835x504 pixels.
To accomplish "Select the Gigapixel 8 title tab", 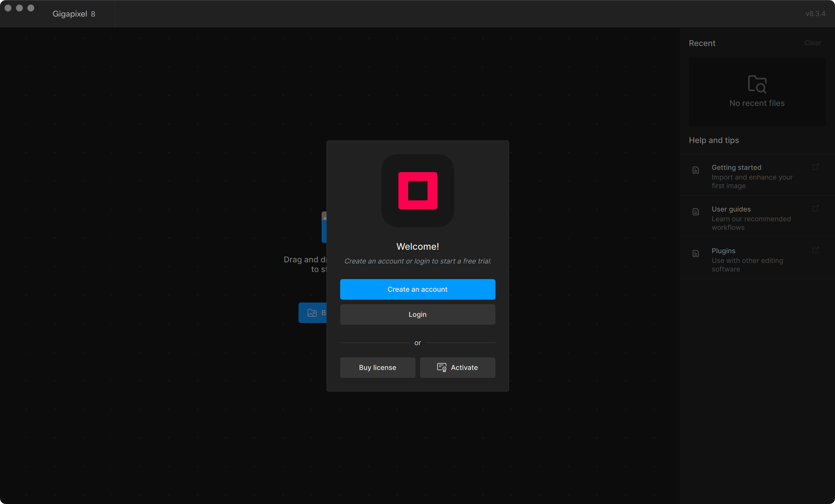I will coord(74,14).
